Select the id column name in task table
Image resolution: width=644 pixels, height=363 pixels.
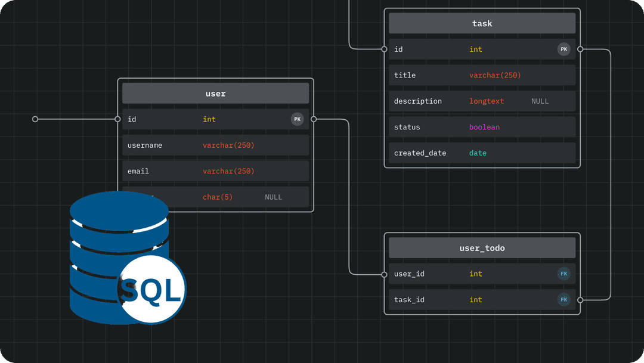tap(398, 49)
